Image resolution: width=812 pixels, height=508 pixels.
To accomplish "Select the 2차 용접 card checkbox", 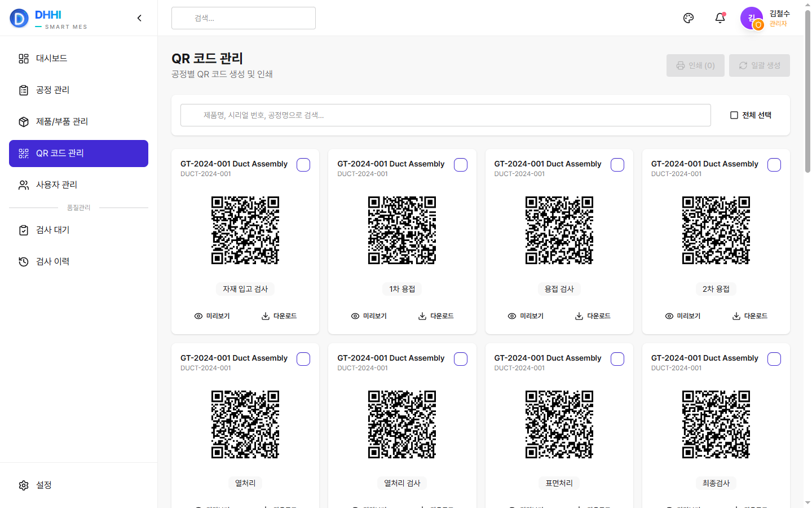I will coord(774,165).
